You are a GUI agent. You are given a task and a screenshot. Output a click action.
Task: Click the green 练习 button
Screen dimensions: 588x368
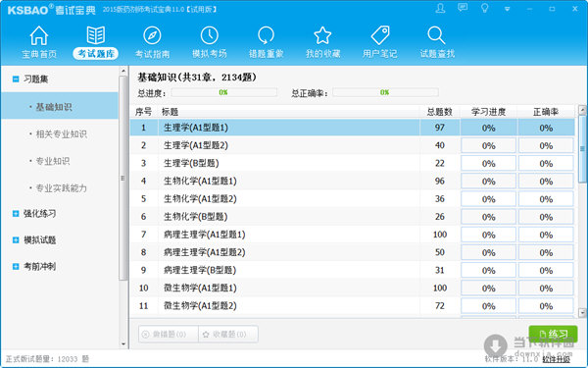553,334
